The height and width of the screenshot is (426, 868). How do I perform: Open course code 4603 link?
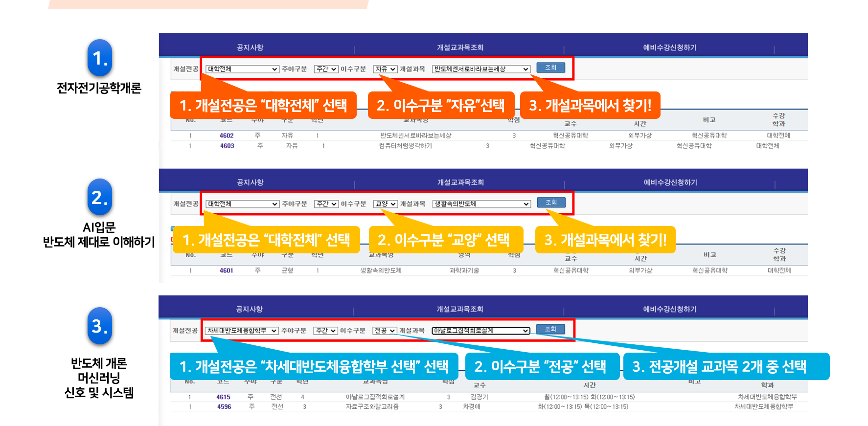[x=227, y=146]
